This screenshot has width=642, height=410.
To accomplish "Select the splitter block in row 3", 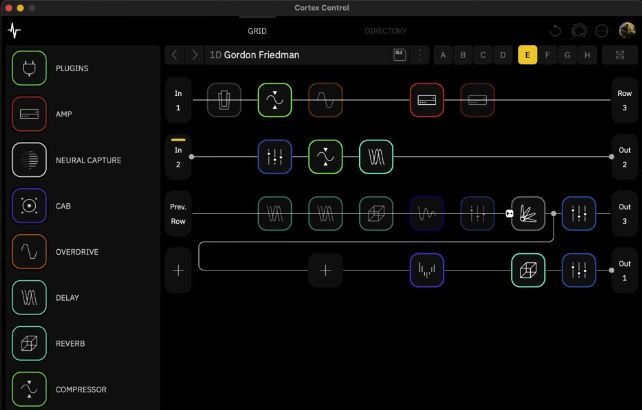I will [x=528, y=213].
